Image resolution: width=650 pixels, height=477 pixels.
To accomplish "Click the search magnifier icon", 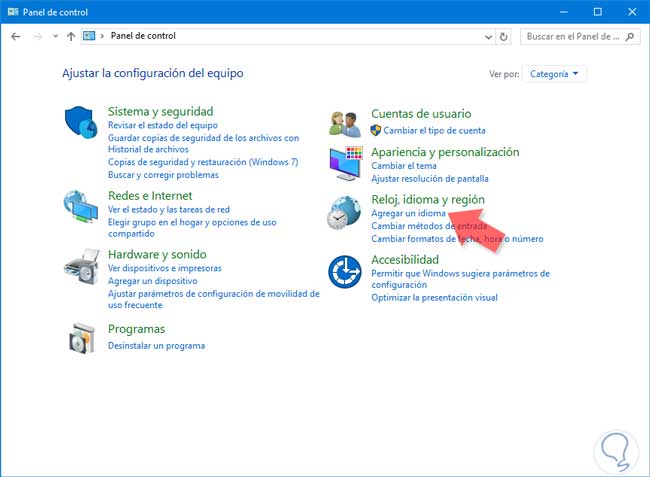I will [x=630, y=36].
